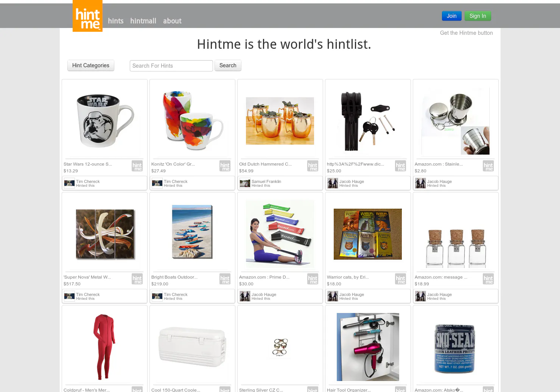The height and width of the screenshot is (392, 560).
Task: Go to the about page
Action: (x=172, y=21)
